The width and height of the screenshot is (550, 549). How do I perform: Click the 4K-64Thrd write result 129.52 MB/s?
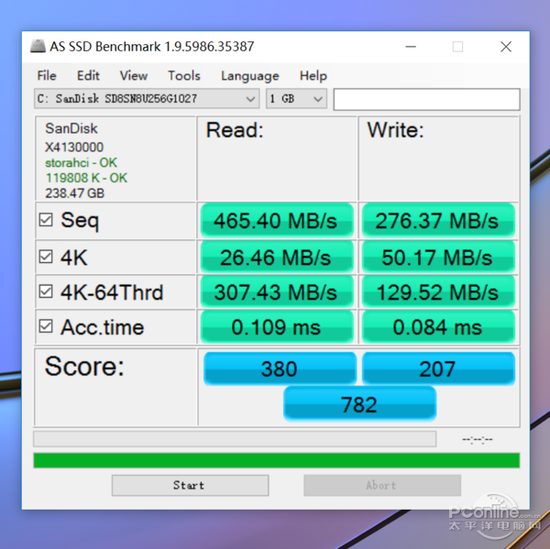tap(438, 292)
